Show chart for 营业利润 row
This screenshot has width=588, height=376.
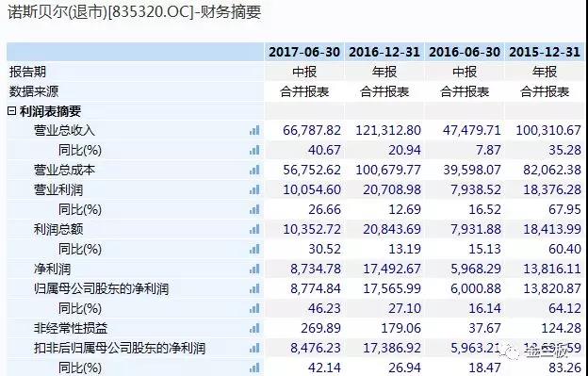pyautogui.click(x=254, y=189)
